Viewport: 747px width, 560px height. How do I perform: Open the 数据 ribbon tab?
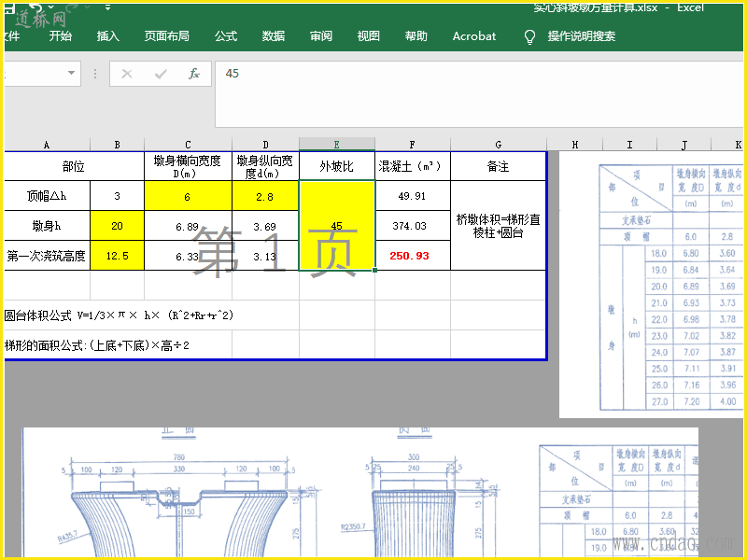click(274, 36)
